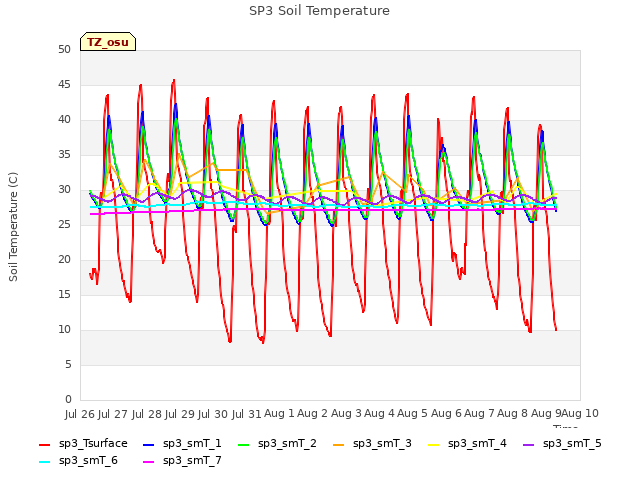This screenshot has width=640, height=480.
Task: Toggle sp3_smT_1 series in legend
Action: (x=182, y=444)
